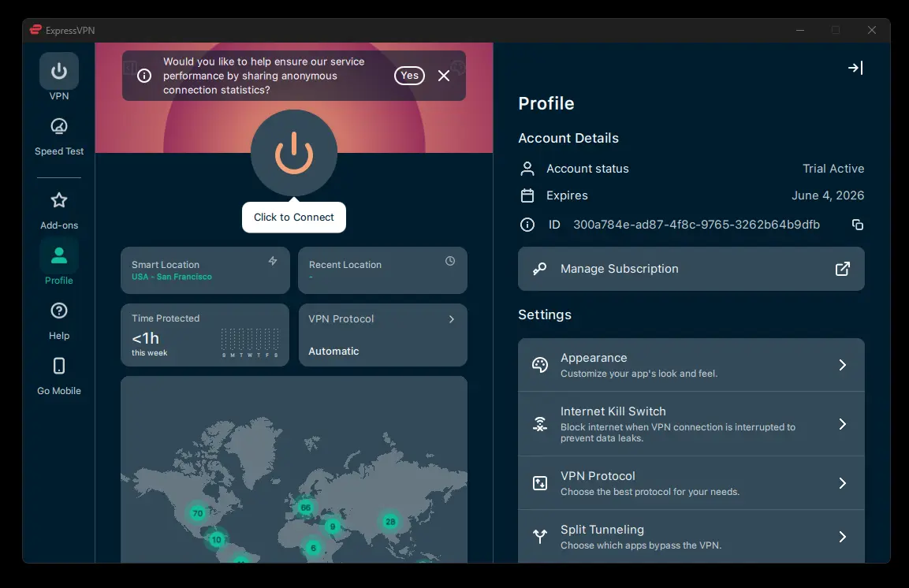Click the Account status person icon
This screenshot has width=909, height=588.
tap(527, 169)
